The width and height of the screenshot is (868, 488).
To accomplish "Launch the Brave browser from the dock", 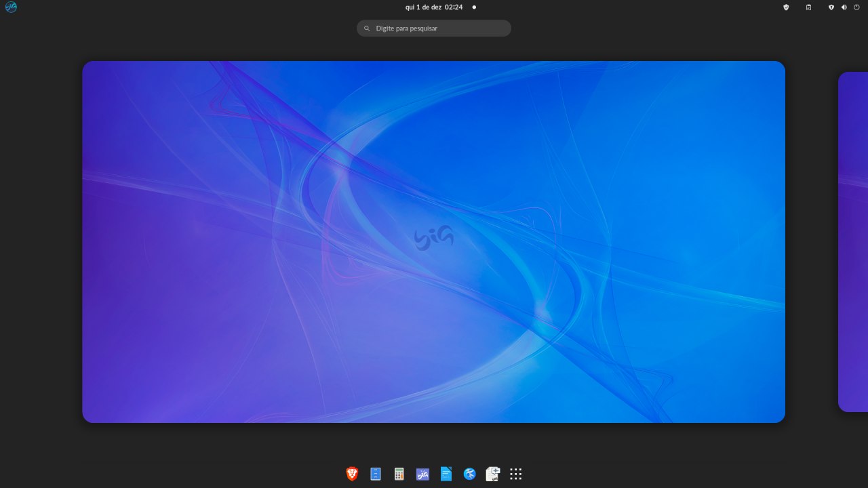I will pyautogui.click(x=352, y=474).
